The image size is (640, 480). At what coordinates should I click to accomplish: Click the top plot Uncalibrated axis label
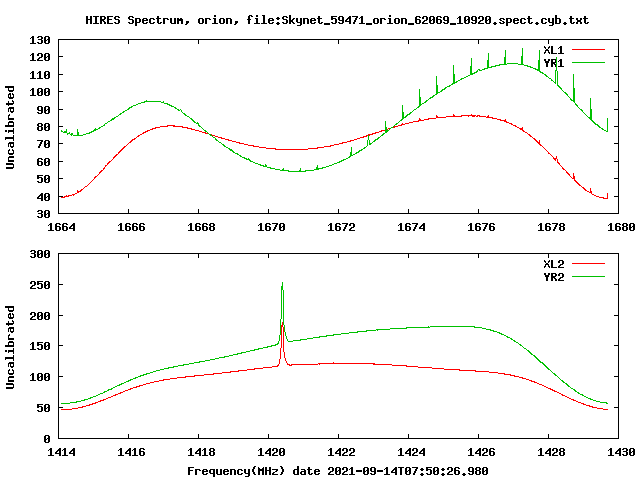pyautogui.click(x=10, y=127)
